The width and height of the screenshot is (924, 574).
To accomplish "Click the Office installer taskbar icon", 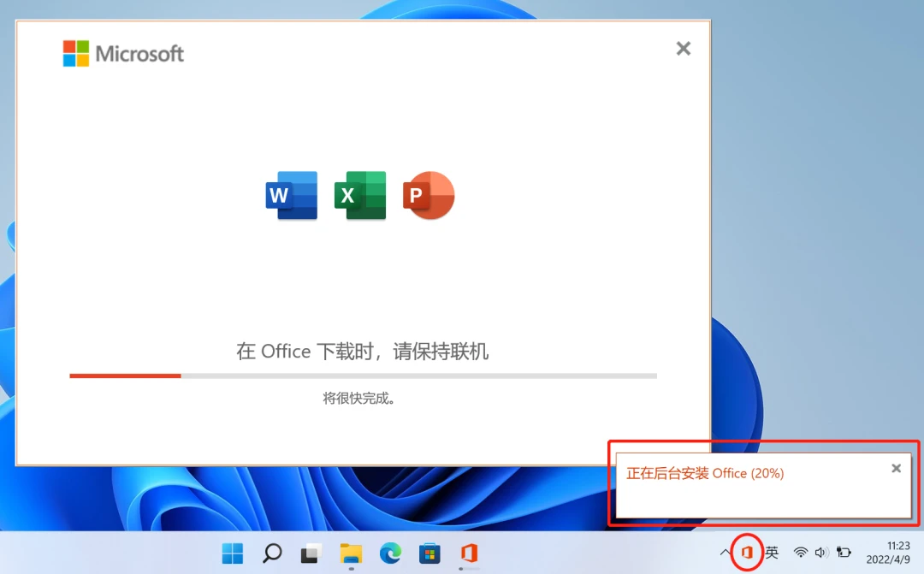I will (469, 553).
